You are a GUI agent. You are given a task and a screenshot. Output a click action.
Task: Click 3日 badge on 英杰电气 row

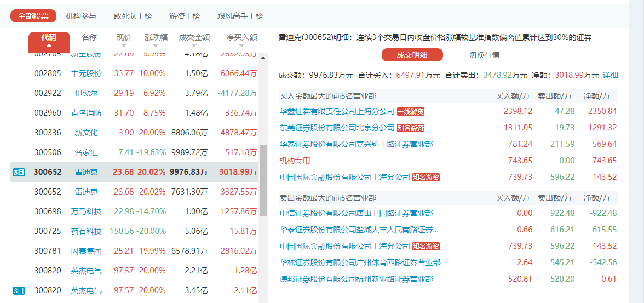tap(19, 290)
